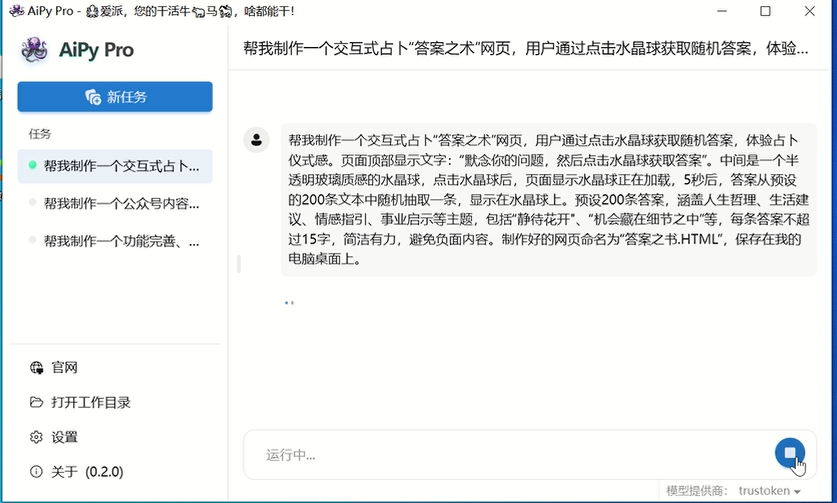Click the user avatar icon in chat
The width and height of the screenshot is (837, 503).
coord(256,140)
